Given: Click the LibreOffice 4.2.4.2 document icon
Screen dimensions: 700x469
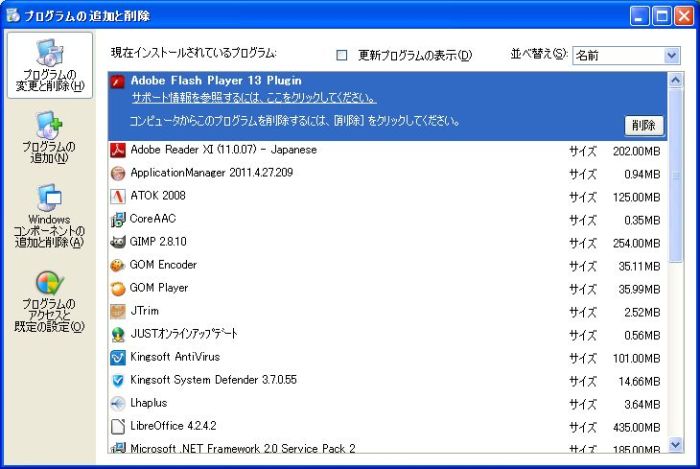Looking at the screenshot, I should [117, 426].
